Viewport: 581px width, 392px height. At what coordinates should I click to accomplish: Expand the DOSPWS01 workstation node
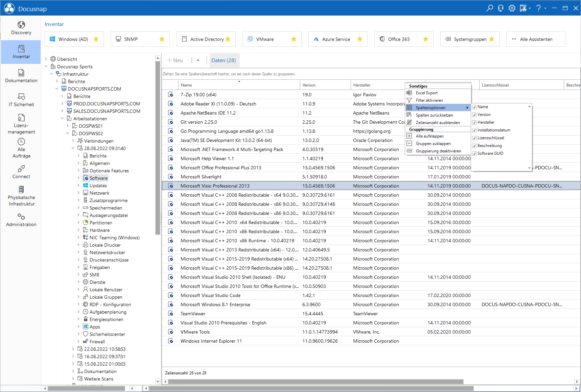(68, 126)
